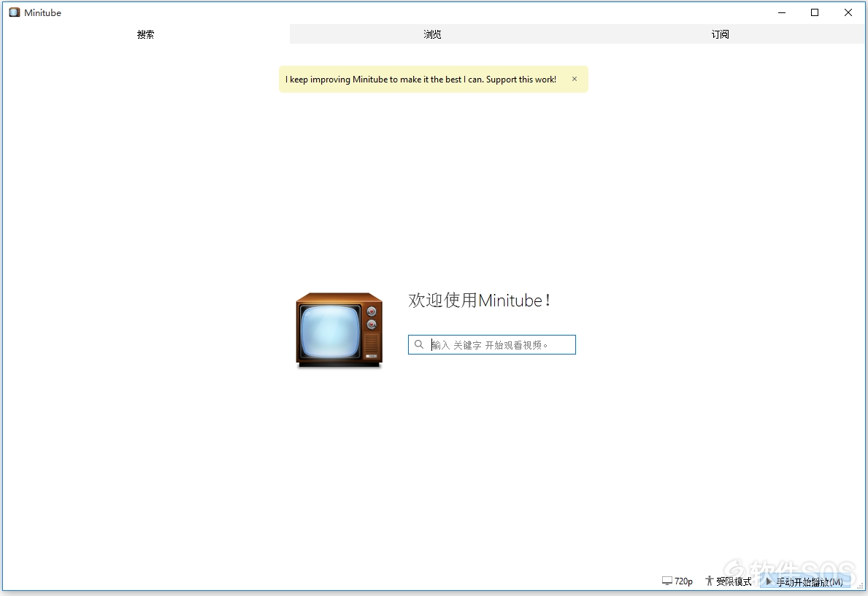Dismiss the yellow support message
Viewport: 868px width, 596px height.
(575, 79)
